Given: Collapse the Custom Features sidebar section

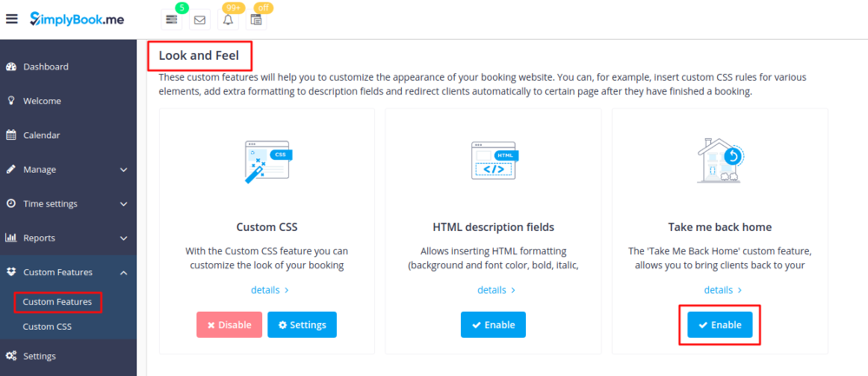Looking at the screenshot, I should coord(123,273).
